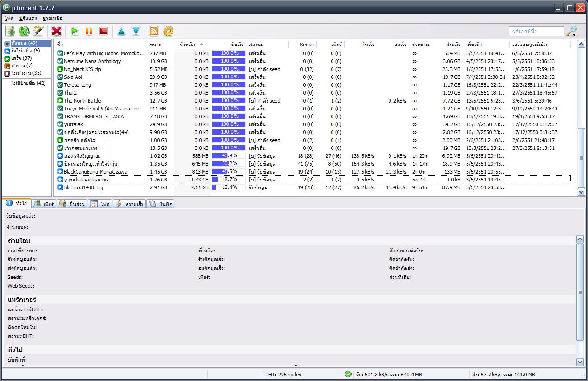Click the 19/1/2551 9:53:17 completion date cell
Viewport: 588px width, 381px height.
coord(533,116)
